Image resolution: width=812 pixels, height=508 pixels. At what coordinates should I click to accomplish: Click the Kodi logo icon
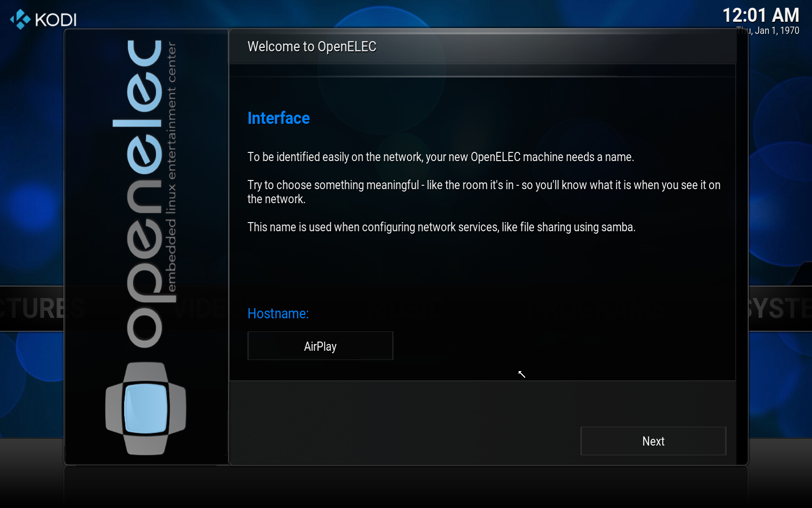pos(20,19)
